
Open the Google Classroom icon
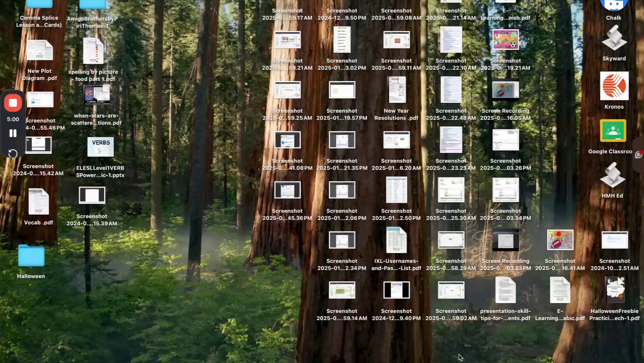point(613,131)
